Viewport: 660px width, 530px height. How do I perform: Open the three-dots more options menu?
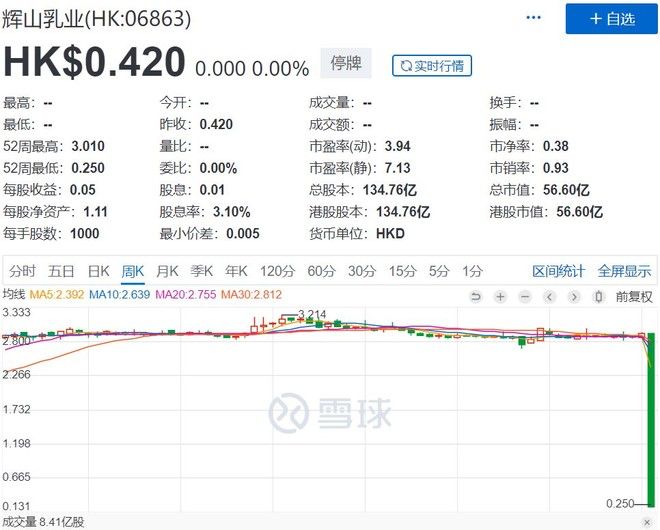pyautogui.click(x=533, y=18)
